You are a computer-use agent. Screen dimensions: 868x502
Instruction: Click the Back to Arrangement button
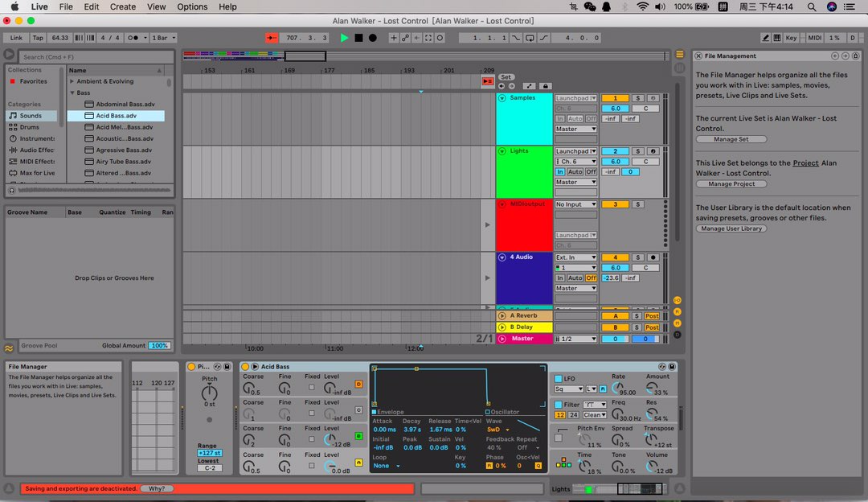coord(487,80)
